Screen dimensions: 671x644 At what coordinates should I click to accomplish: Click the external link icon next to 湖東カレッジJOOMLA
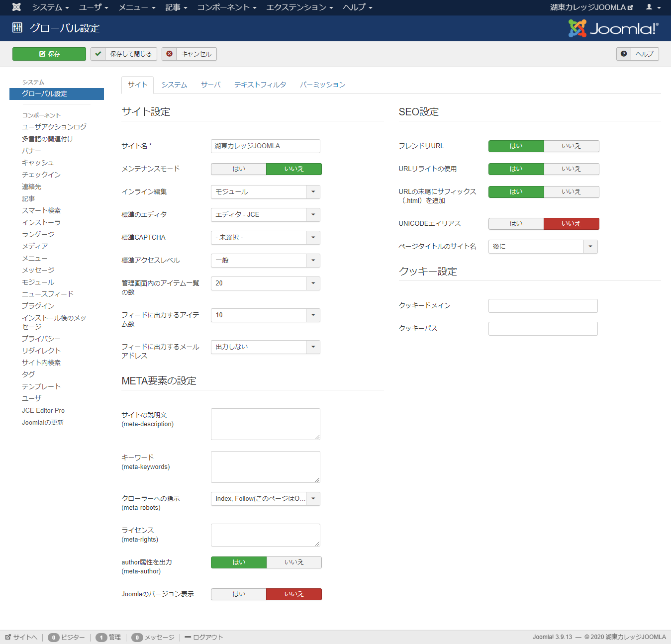pyautogui.click(x=630, y=7)
